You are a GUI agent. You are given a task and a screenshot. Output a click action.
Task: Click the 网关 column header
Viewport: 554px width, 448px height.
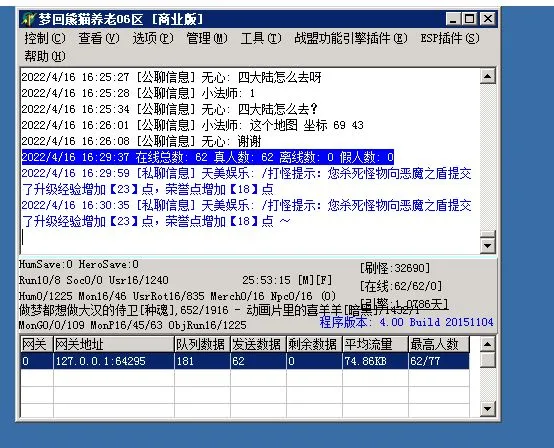tap(37, 344)
